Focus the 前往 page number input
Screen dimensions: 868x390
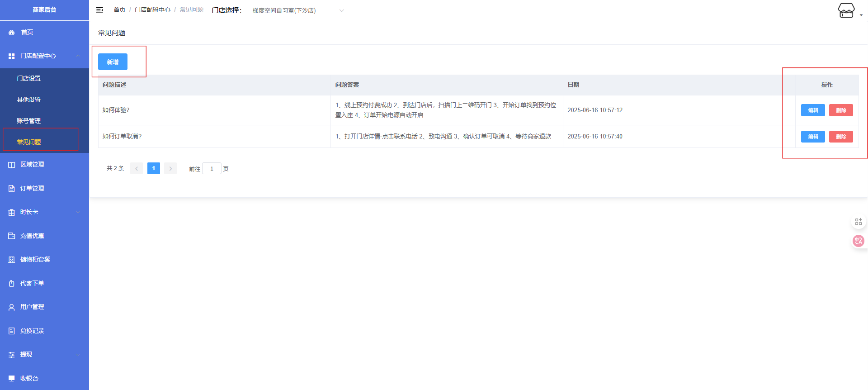point(212,169)
